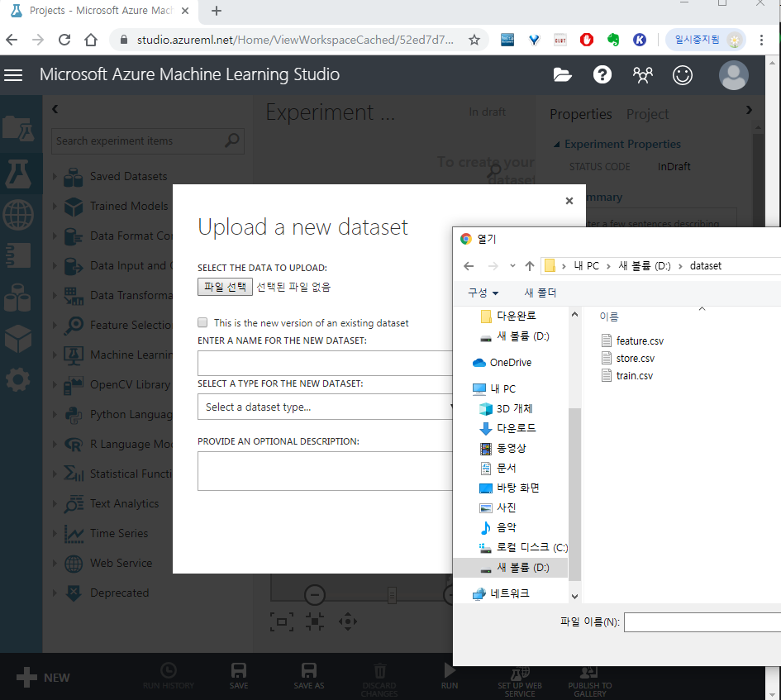Open the projects folder icon in header
The image size is (781, 700).
(x=562, y=74)
